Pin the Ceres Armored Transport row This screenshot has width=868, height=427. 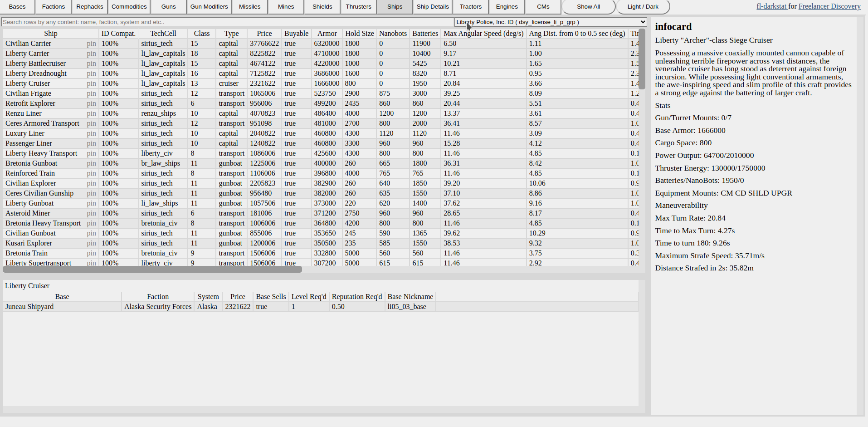click(x=91, y=123)
